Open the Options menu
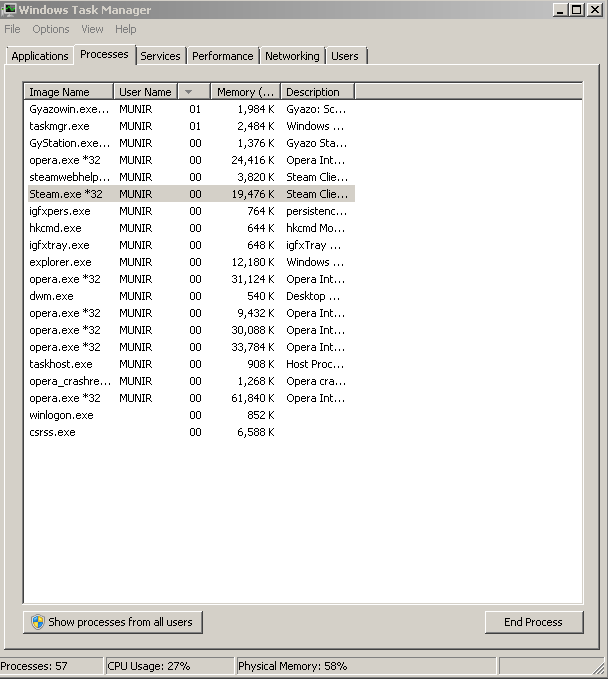Viewport: 608px width, 679px height. 51,29
